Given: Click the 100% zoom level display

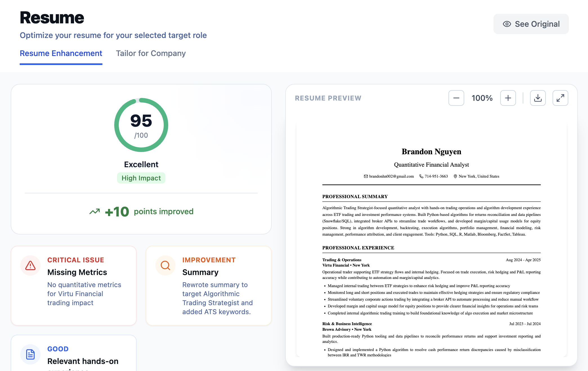Looking at the screenshot, I should 482,98.
